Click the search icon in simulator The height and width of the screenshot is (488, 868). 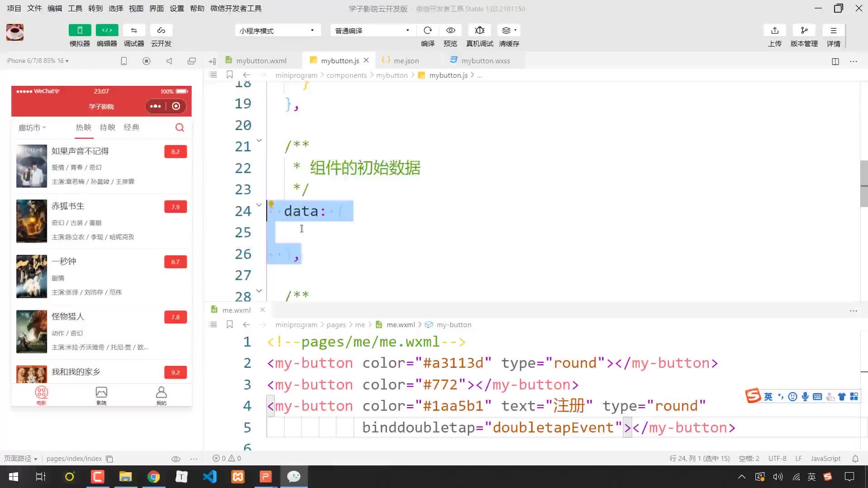(180, 127)
